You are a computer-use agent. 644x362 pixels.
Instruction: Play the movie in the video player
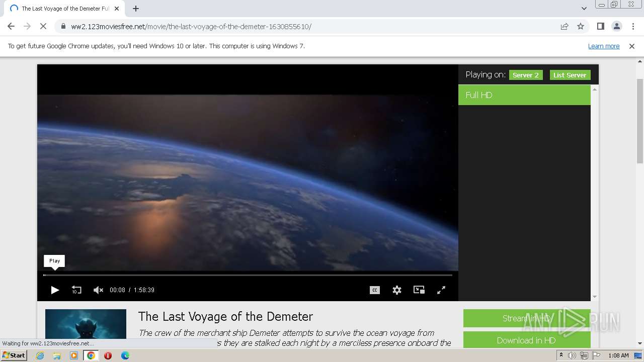pyautogui.click(x=55, y=290)
